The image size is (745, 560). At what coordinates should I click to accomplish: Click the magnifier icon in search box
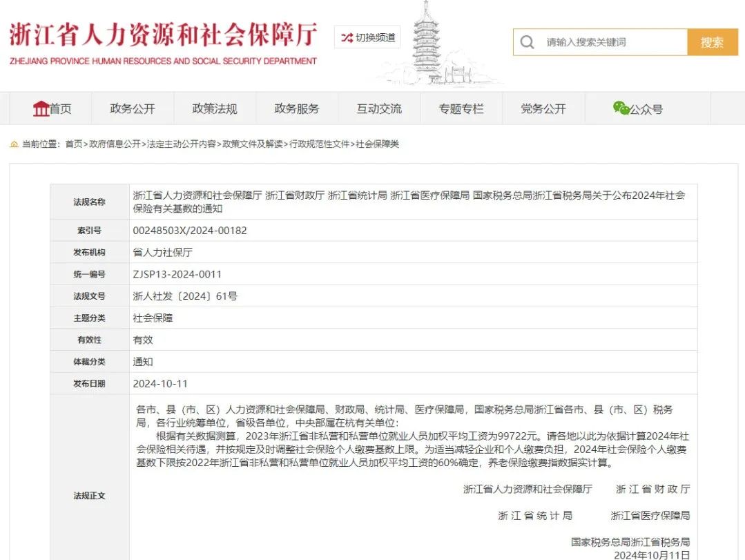click(528, 43)
